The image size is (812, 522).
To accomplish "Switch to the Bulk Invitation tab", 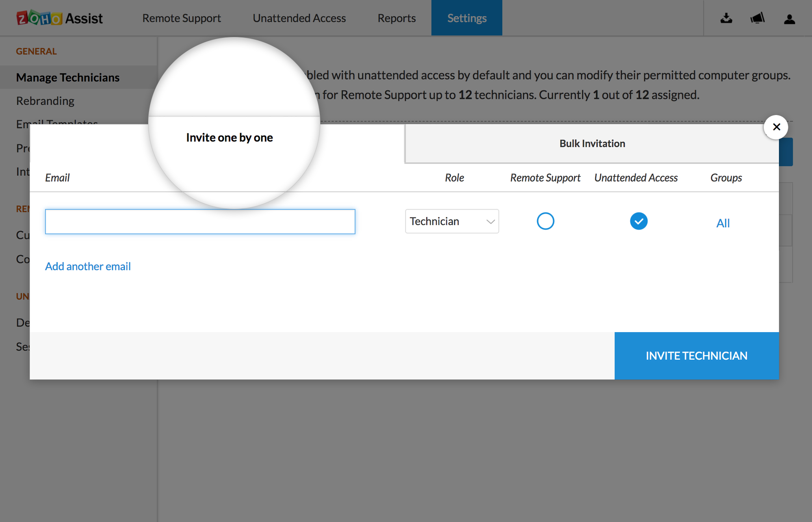I will point(592,143).
